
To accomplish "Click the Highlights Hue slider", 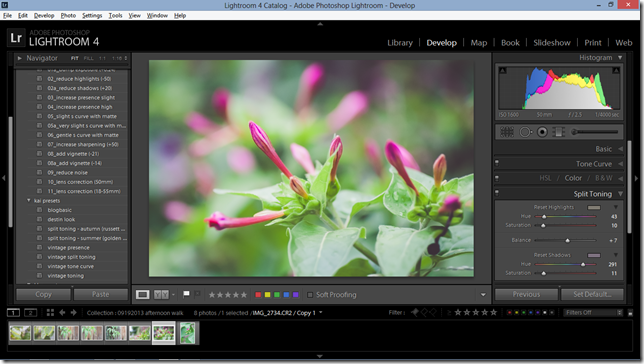I will coord(565,217).
